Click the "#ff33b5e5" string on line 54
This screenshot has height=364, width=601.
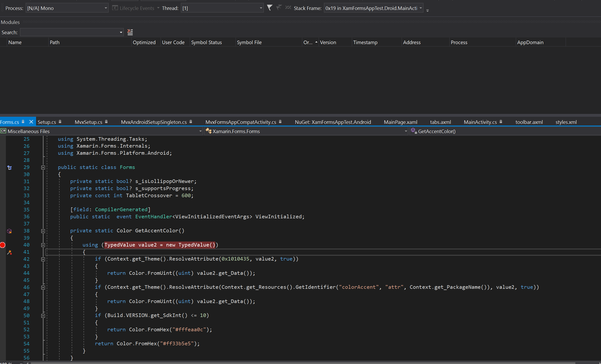tap(177, 344)
